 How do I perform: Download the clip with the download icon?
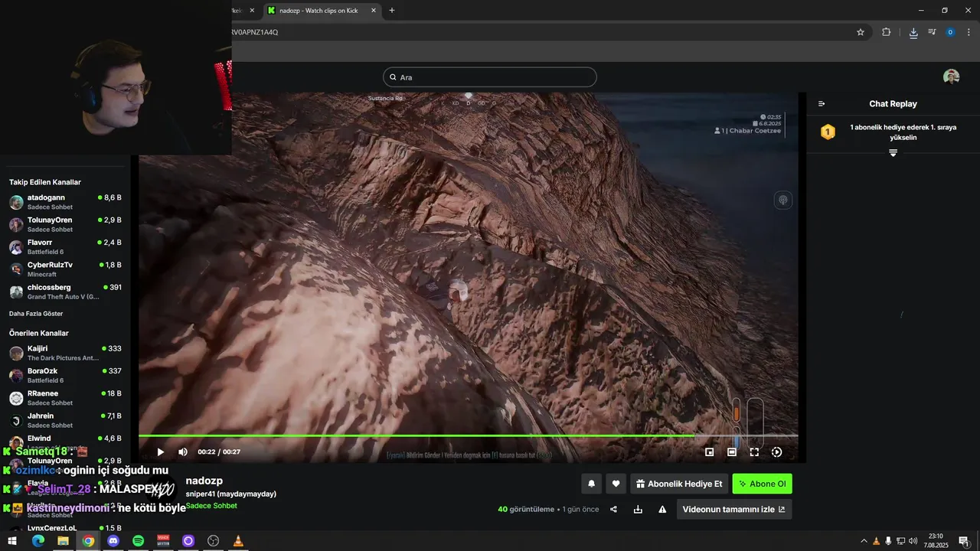pyautogui.click(x=638, y=510)
